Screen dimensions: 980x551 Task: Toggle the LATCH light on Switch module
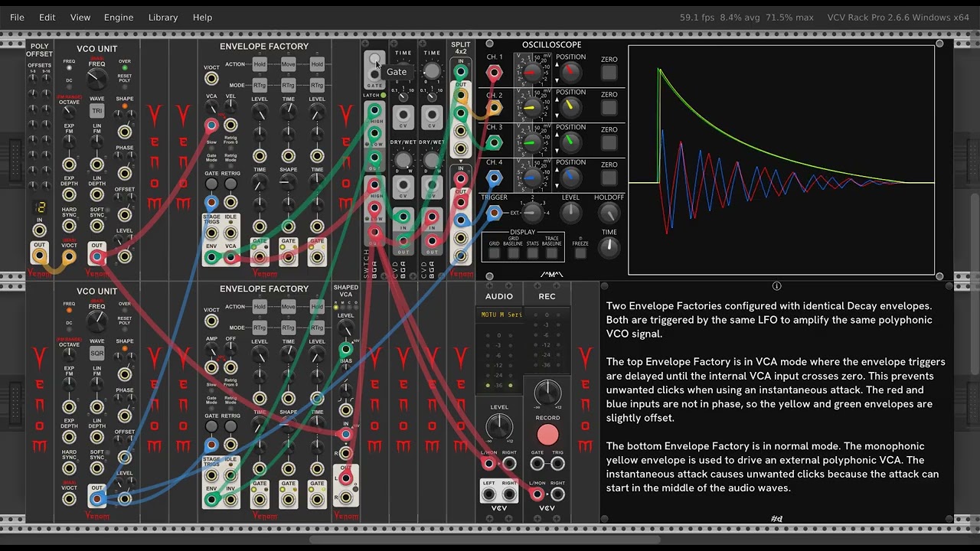pos(383,95)
